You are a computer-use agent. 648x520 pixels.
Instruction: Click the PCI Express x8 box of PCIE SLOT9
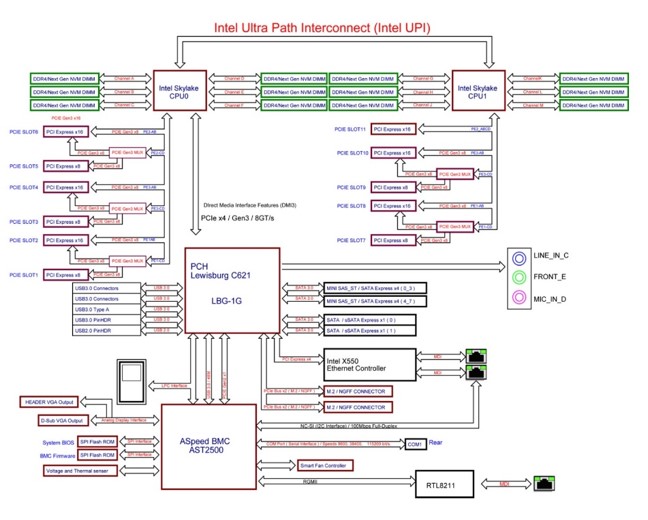coord(393,187)
